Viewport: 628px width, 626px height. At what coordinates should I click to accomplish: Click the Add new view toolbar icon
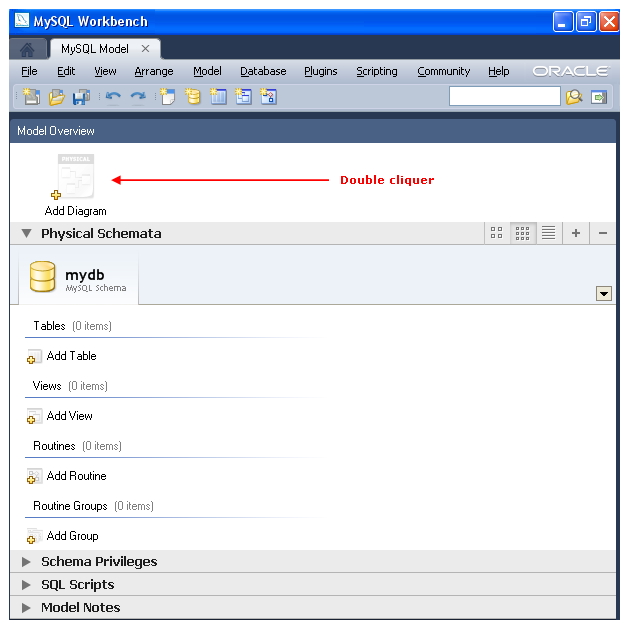coord(243,97)
